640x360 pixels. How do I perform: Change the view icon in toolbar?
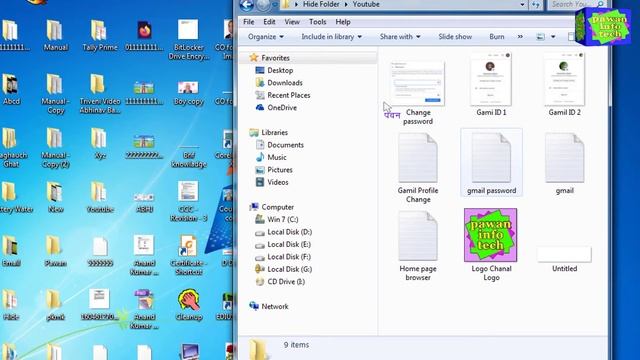coord(540,37)
